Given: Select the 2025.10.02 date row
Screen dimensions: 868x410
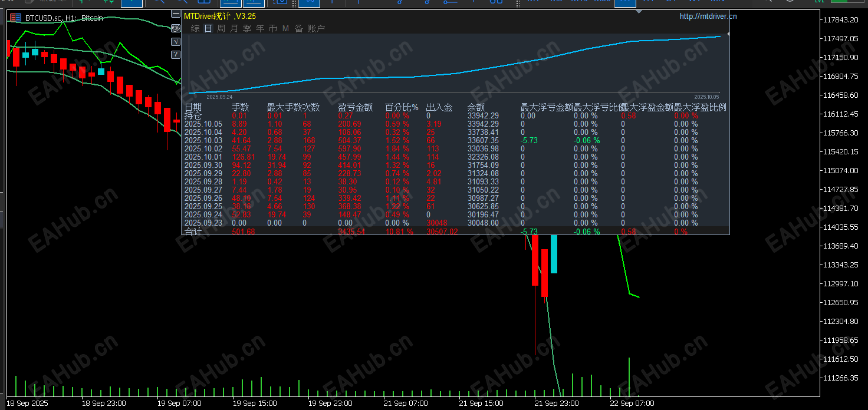Looking at the screenshot, I should 203,148.
